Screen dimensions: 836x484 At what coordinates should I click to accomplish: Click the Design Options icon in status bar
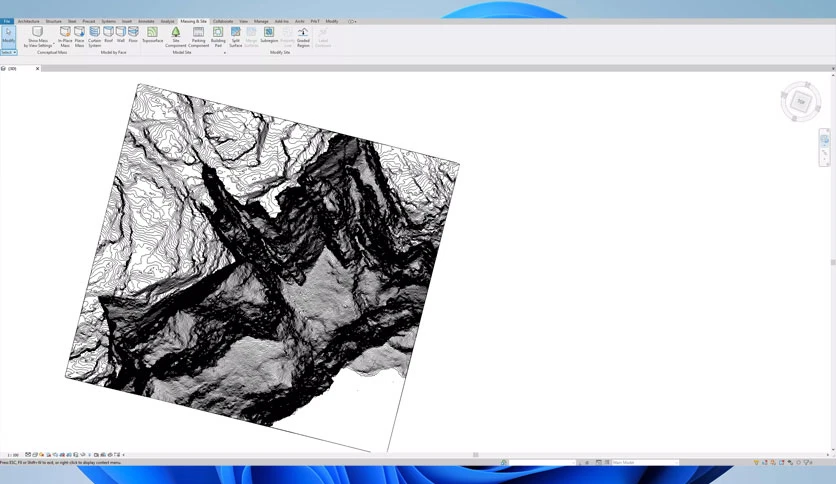click(599, 462)
